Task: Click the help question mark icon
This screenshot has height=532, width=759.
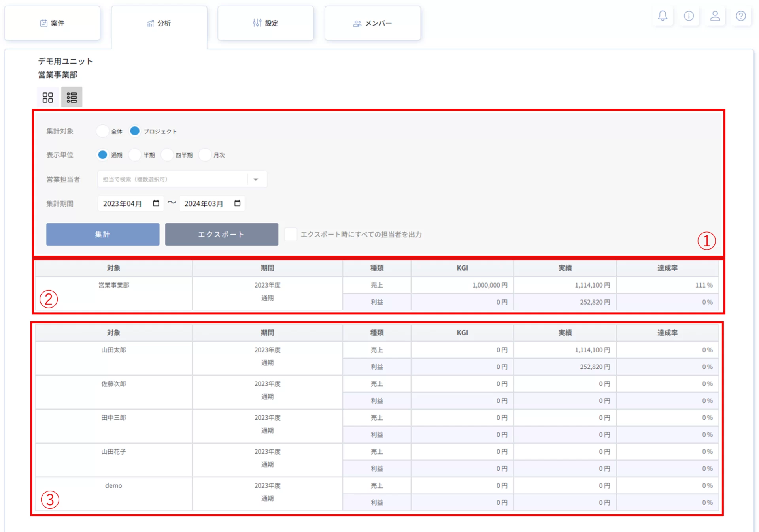Action: coord(741,16)
